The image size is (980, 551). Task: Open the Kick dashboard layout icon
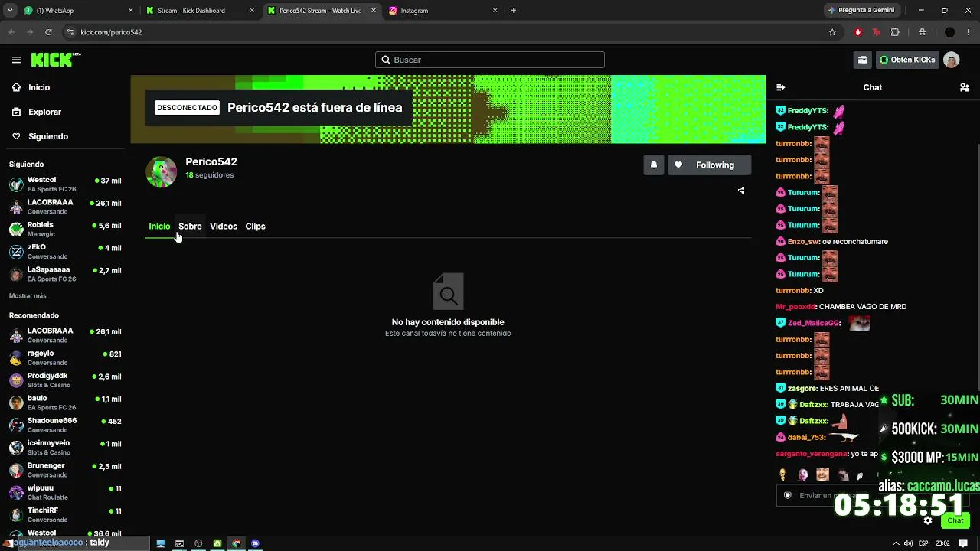point(862,60)
